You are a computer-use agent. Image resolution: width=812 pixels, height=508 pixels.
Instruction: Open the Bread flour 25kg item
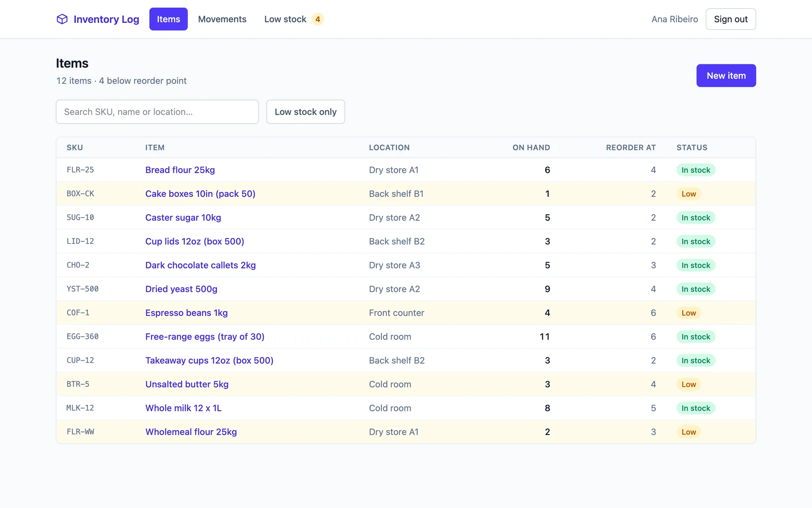(x=180, y=170)
